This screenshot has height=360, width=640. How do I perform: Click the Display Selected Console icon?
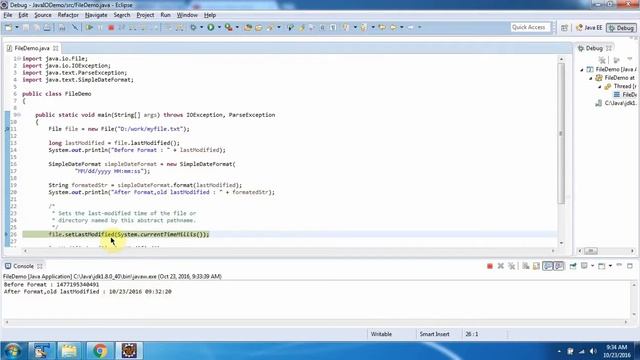point(584,266)
